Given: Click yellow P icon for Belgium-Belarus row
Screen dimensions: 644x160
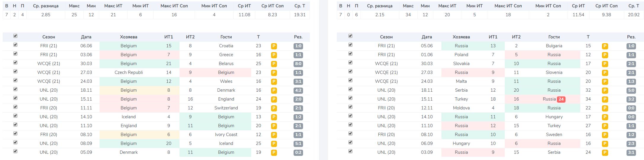Looking at the screenshot, I should coord(274,64).
